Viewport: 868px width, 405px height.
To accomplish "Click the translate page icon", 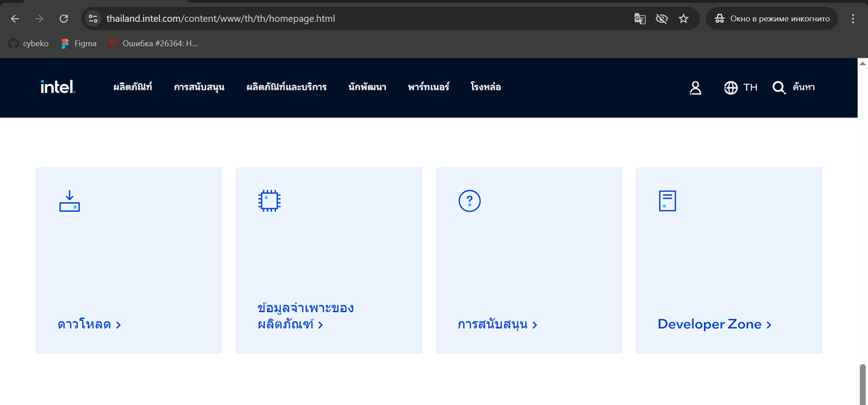I will click(x=639, y=18).
